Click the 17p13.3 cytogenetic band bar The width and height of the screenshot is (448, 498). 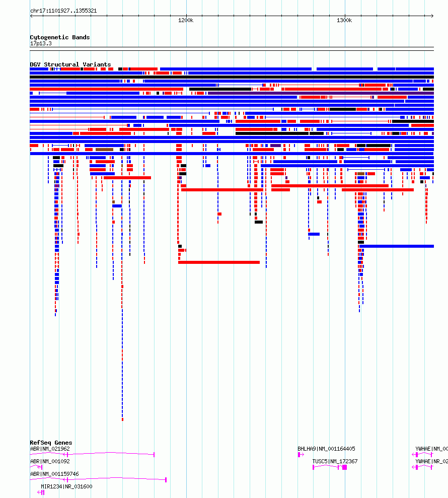pos(232,49)
